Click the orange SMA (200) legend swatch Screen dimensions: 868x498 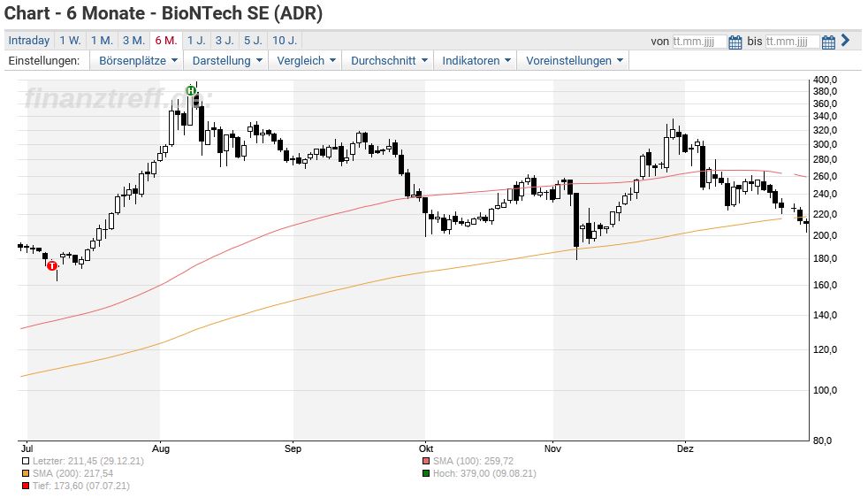click(26, 473)
